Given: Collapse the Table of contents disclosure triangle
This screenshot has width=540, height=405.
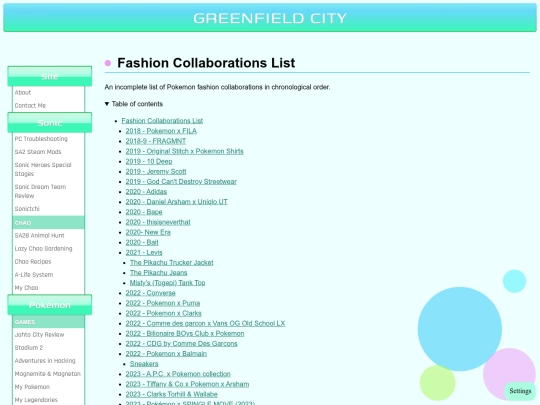Looking at the screenshot, I should (x=107, y=104).
